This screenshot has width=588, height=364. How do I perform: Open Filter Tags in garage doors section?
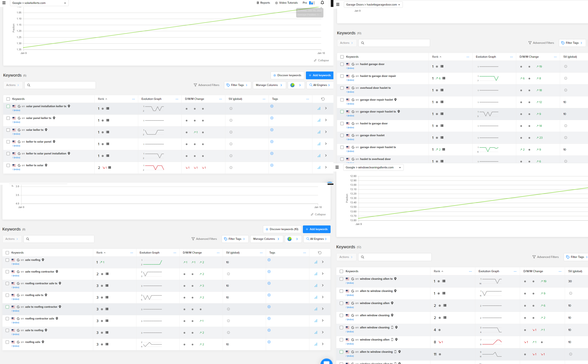pos(572,43)
